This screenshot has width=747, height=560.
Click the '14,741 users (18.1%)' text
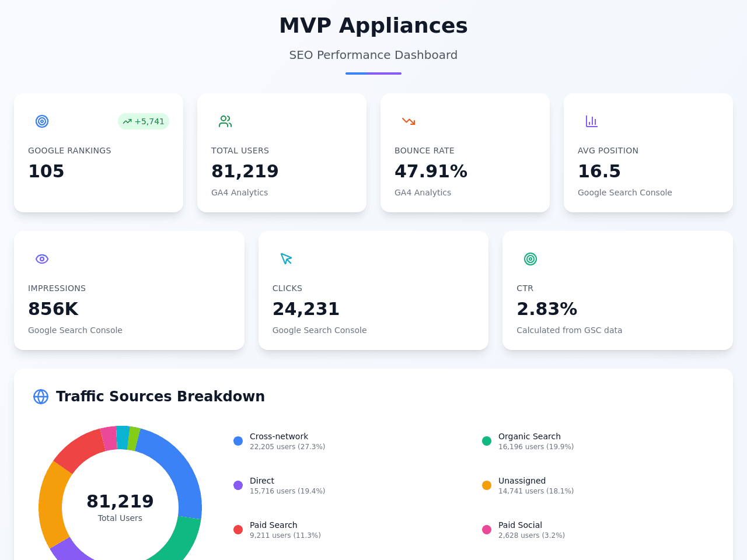[x=536, y=491]
